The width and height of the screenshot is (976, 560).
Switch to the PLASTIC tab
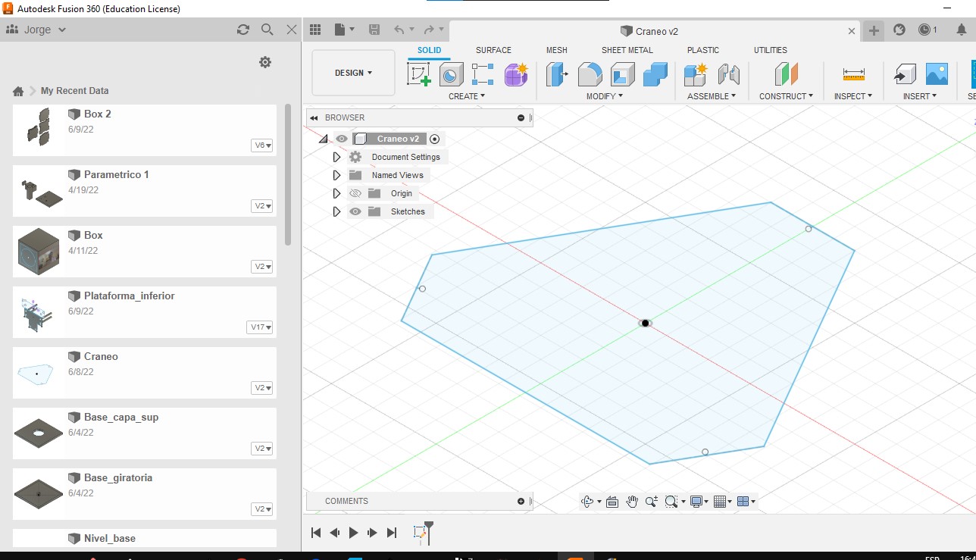pyautogui.click(x=703, y=50)
